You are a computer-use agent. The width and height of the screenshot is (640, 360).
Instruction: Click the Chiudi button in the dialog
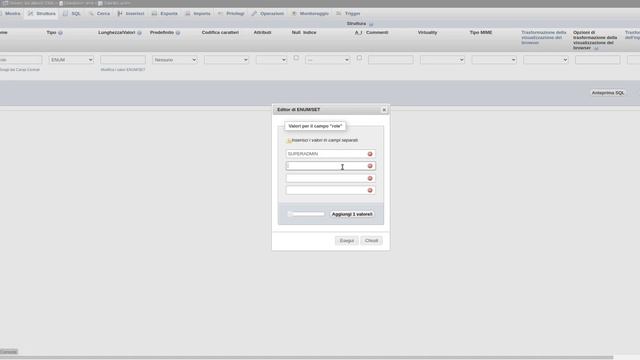click(371, 241)
